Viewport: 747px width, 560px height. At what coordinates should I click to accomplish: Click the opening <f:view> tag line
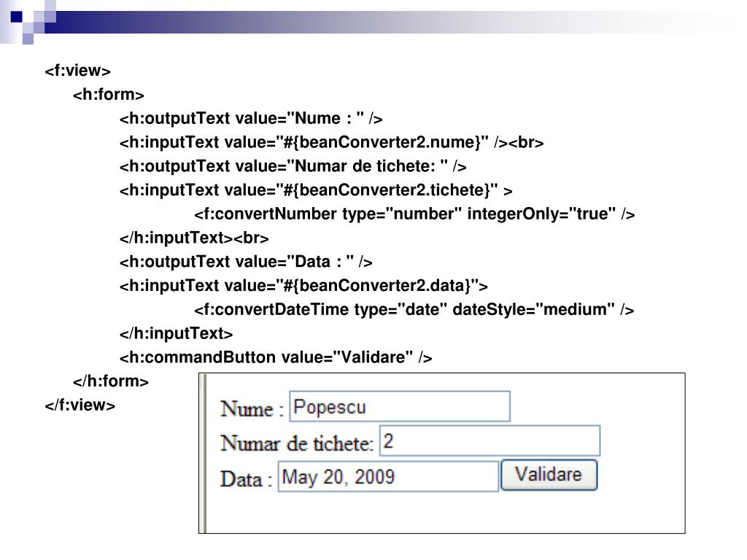click(77, 71)
